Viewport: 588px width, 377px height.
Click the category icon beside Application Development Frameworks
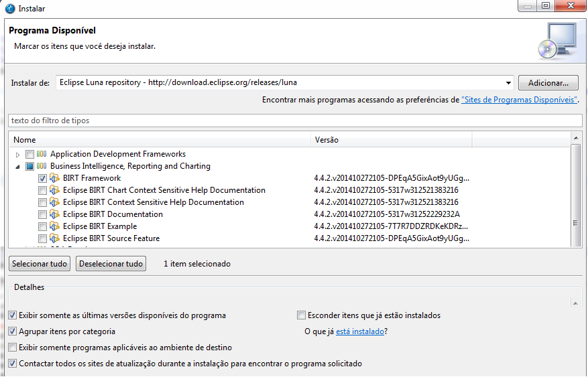[x=42, y=154]
